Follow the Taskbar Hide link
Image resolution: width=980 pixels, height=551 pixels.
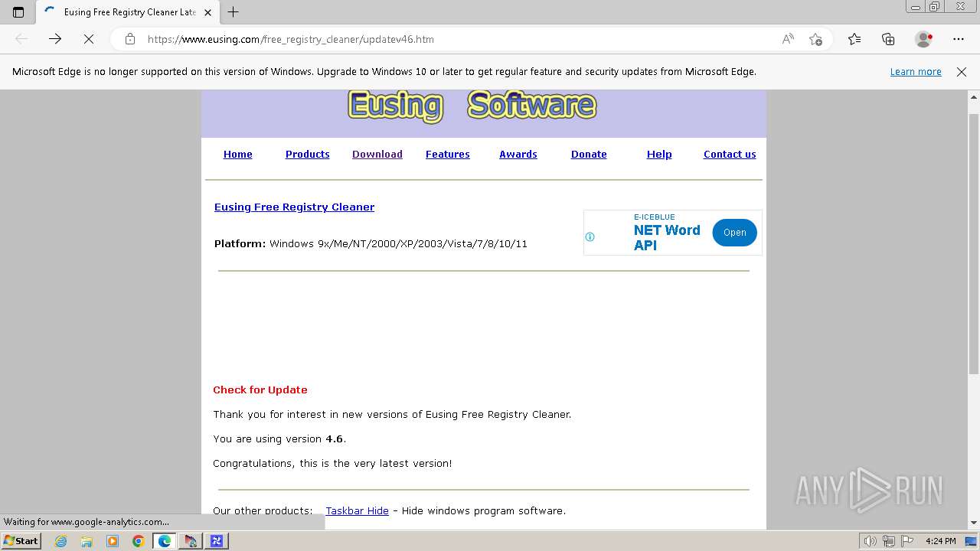click(358, 510)
